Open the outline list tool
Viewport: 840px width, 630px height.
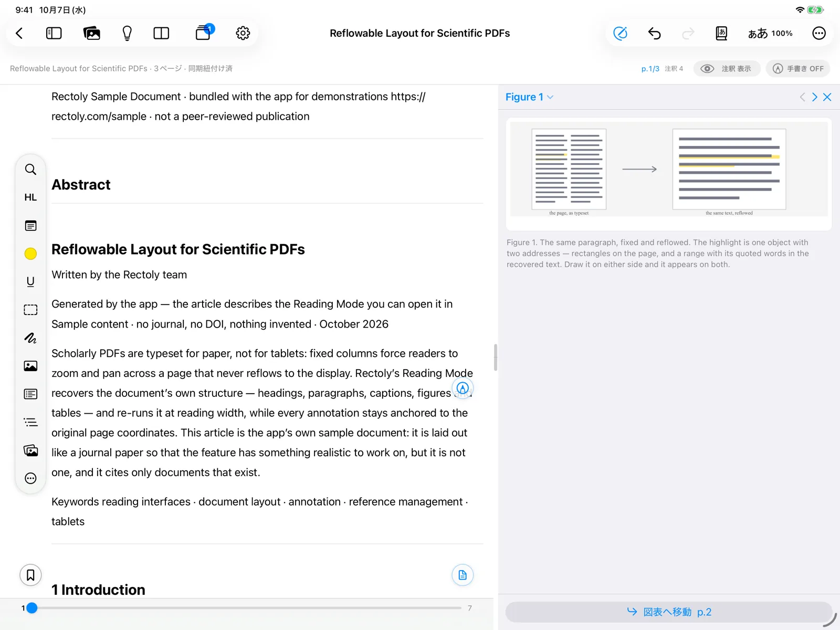click(x=30, y=422)
